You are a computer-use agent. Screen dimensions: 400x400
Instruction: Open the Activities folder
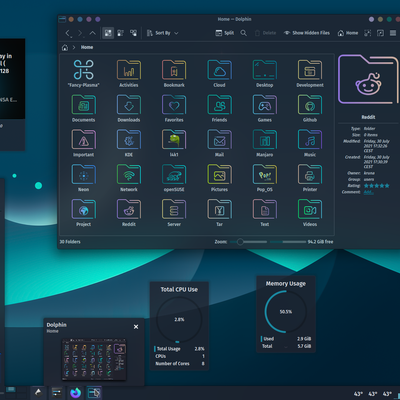click(129, 73)
